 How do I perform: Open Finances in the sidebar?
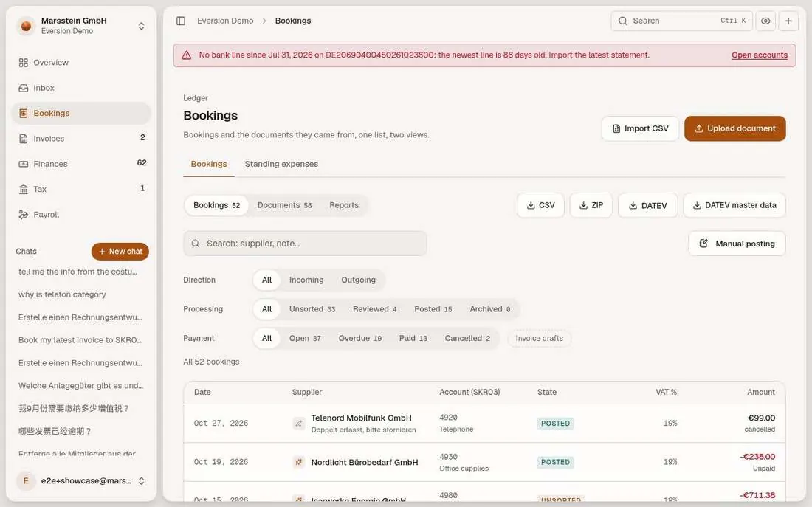[x=81, y=164]
